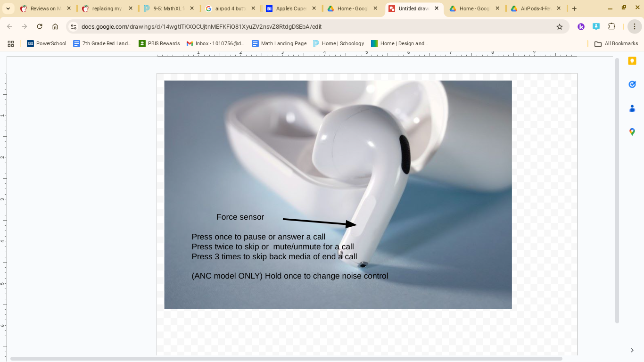This screenshot has width=644, height=362.
Task: View site information for docs.google.com
Action: [74, 27]
